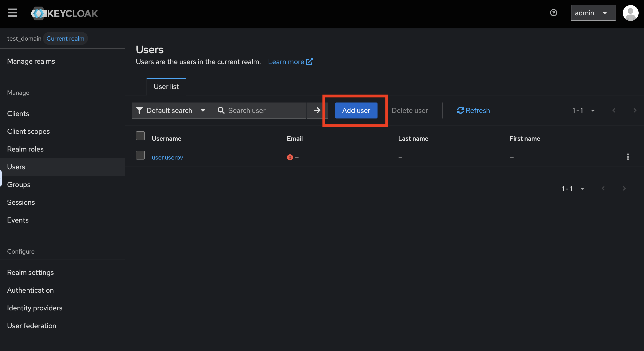Open the help question mark icon

[553, 13]
